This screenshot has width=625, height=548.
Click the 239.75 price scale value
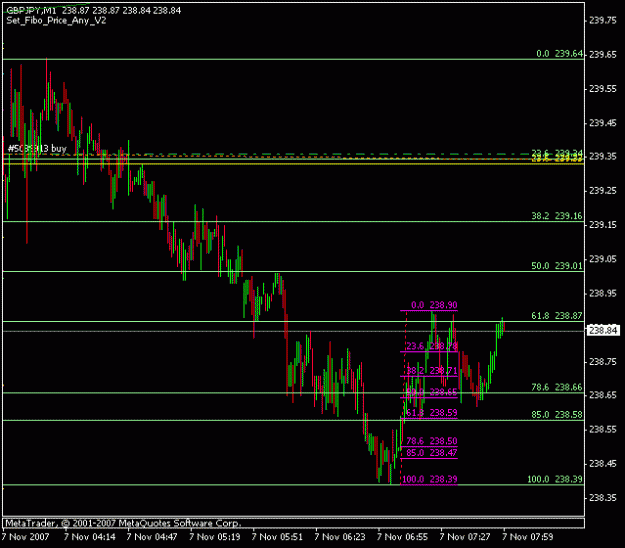603,20
